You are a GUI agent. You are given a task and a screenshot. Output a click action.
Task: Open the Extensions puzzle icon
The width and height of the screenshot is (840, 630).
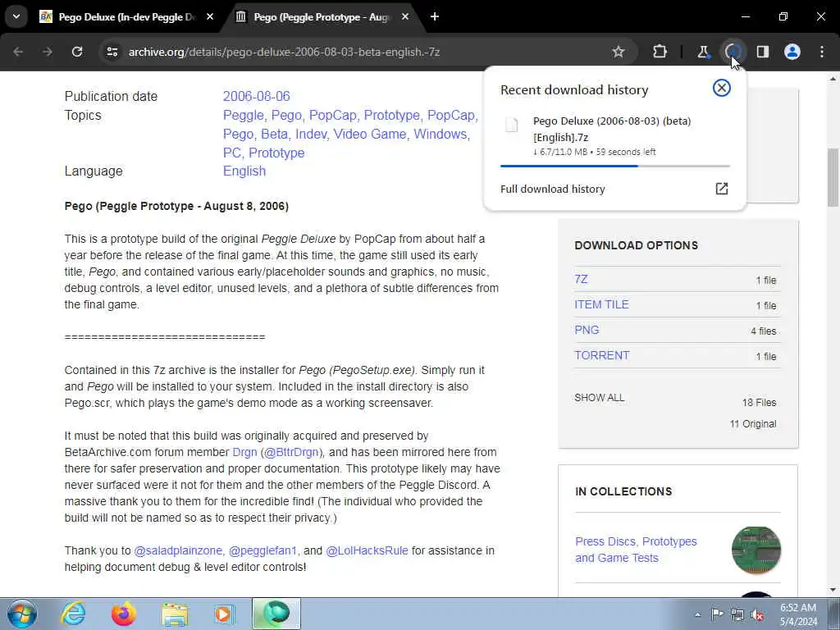(x=660, y=52)
